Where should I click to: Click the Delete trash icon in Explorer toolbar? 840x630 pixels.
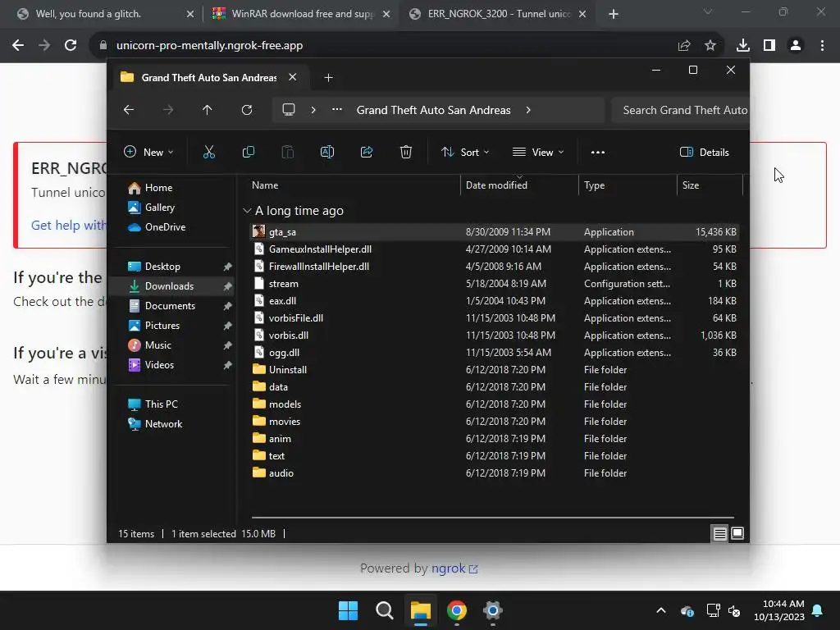pos(406,152)
